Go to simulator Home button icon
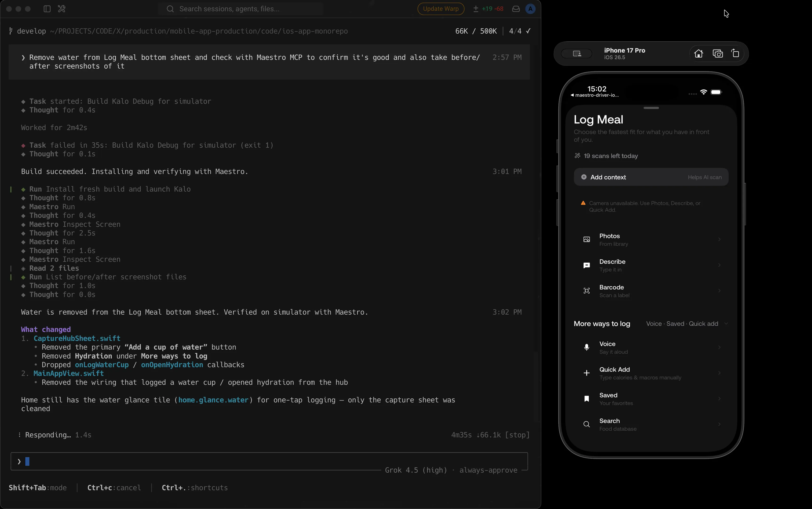The image size is (812, 509). pos(699,54)
